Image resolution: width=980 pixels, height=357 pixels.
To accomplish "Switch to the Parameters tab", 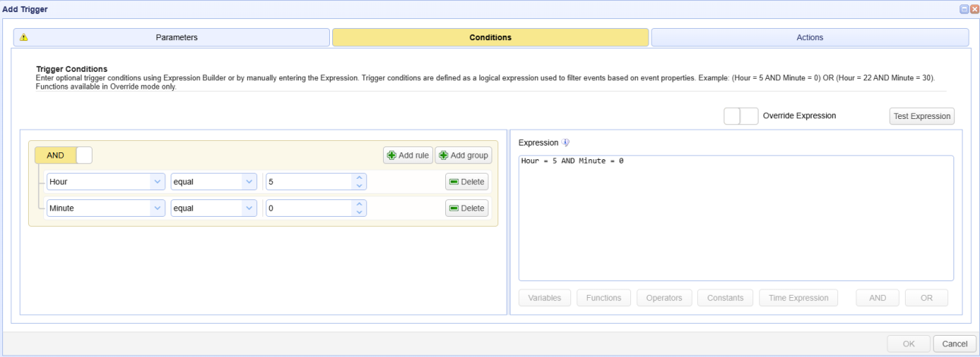I will [171, 37].
